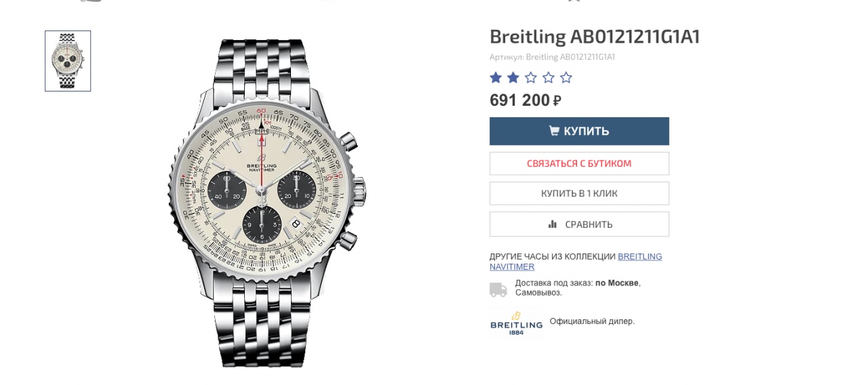Click the second rating star
This screenshot has height=385, width=868.
pos(513,77)
